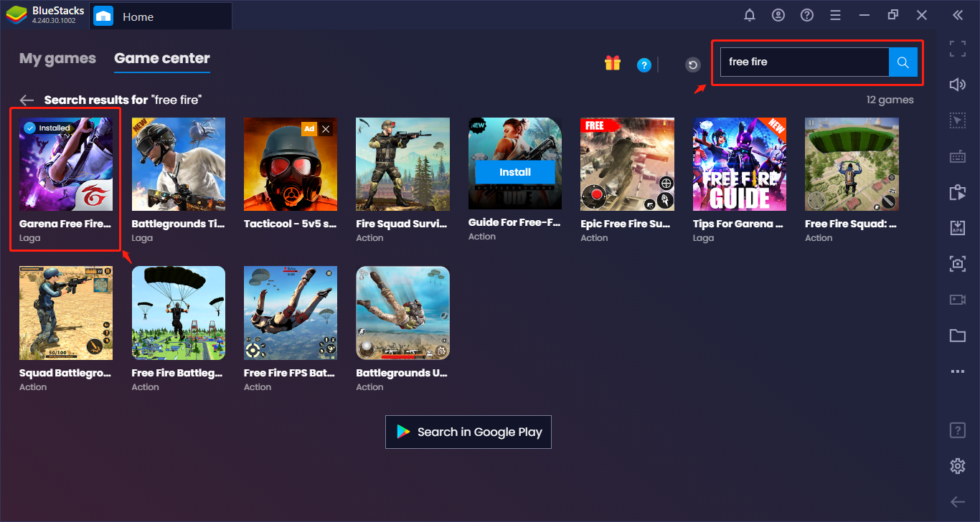
Task: Open Battlegrounds Ti... game thumbnail
Action: pos(178,163)
